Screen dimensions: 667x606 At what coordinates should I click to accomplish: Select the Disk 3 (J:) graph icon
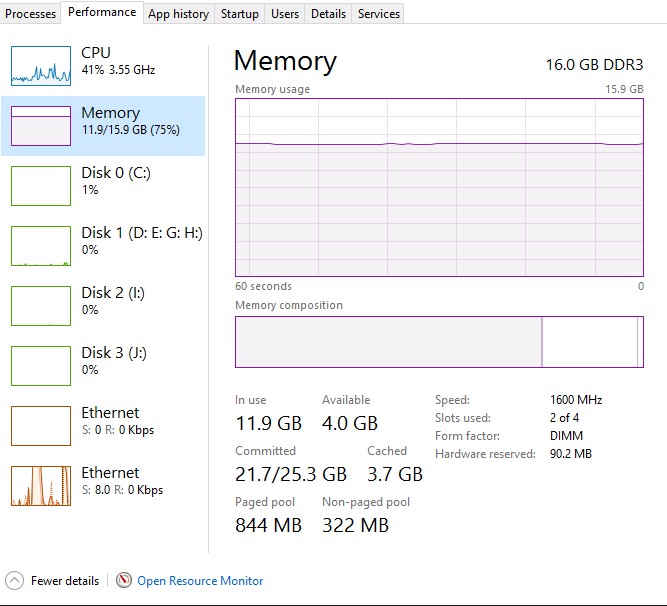pyautogui.click(x=41, y=365)
